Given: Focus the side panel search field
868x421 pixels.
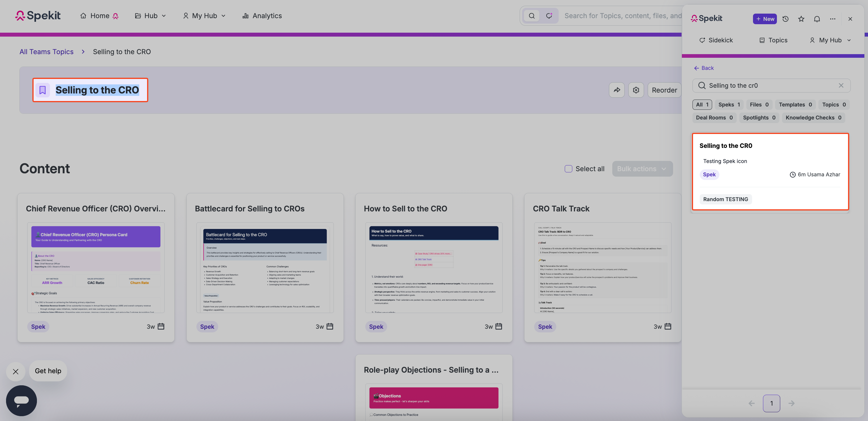Looking at the screenshot, I should point(771,86).
